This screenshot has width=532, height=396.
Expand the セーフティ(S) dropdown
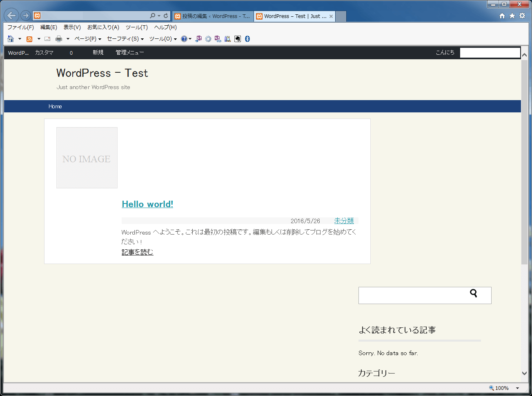pos(125,39)
